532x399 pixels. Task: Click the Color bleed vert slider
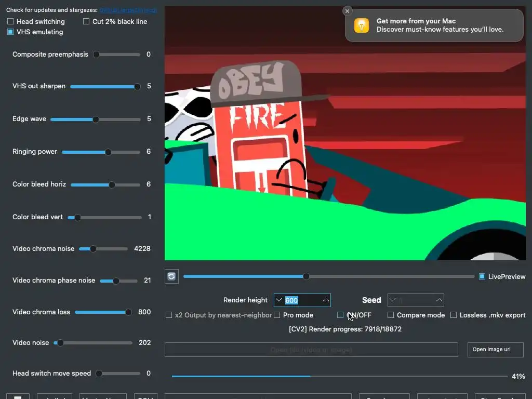[104, 218]
